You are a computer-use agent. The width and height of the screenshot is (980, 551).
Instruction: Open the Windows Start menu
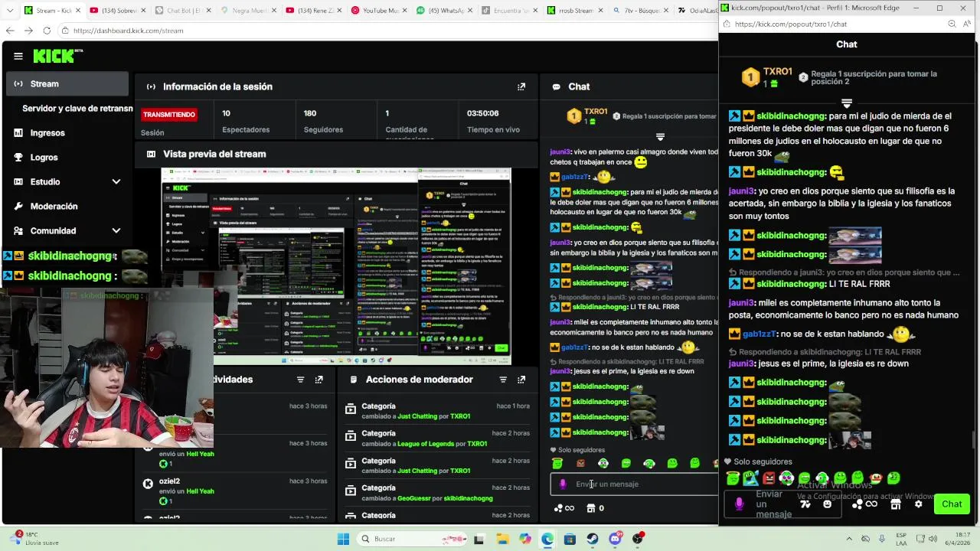point(343,539)
